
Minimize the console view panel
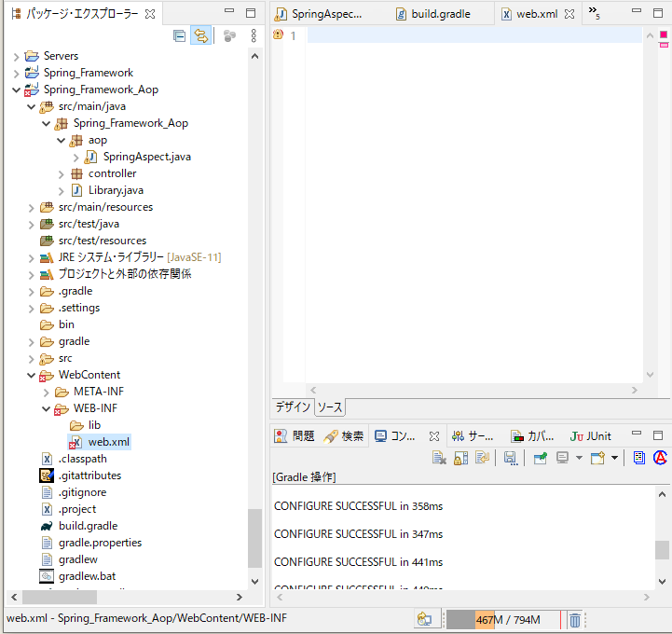637,434
